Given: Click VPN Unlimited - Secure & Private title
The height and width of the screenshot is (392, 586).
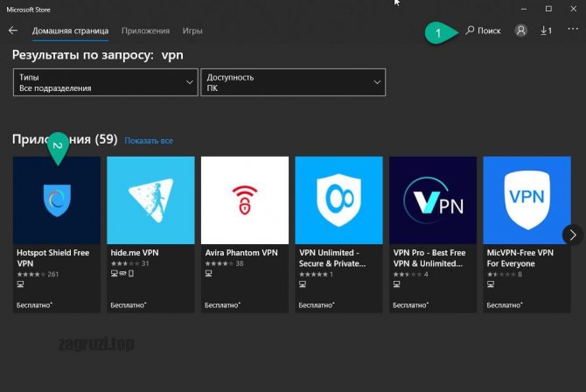Looking at the screenshot, I should click(x=332, y=258).
